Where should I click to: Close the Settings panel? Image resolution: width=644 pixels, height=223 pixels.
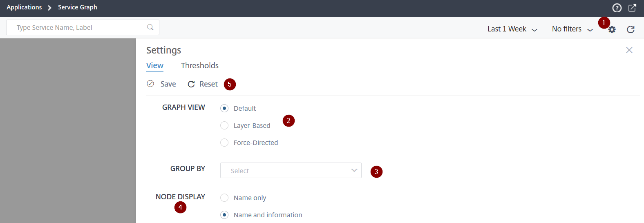tap(629, 50)
